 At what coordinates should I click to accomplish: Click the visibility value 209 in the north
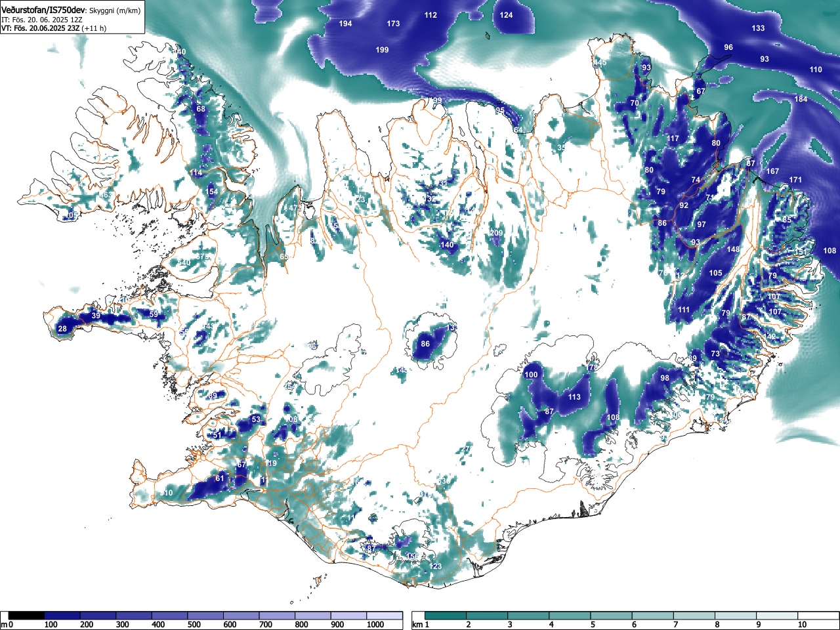pyautogui.click(x=496, y=233)
